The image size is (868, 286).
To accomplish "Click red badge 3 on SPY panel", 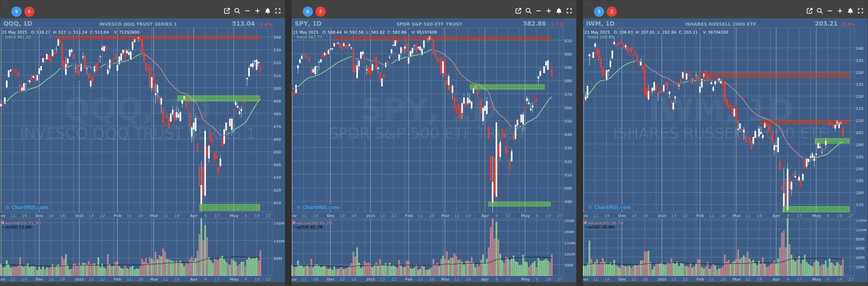I will [x=320, y=12].
